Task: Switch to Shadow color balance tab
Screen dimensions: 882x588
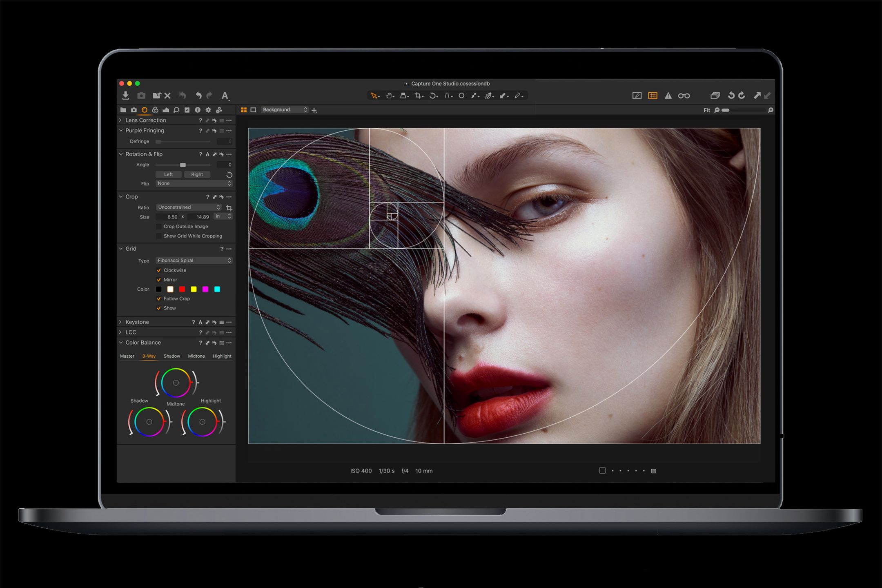Action: click(172, 356)
